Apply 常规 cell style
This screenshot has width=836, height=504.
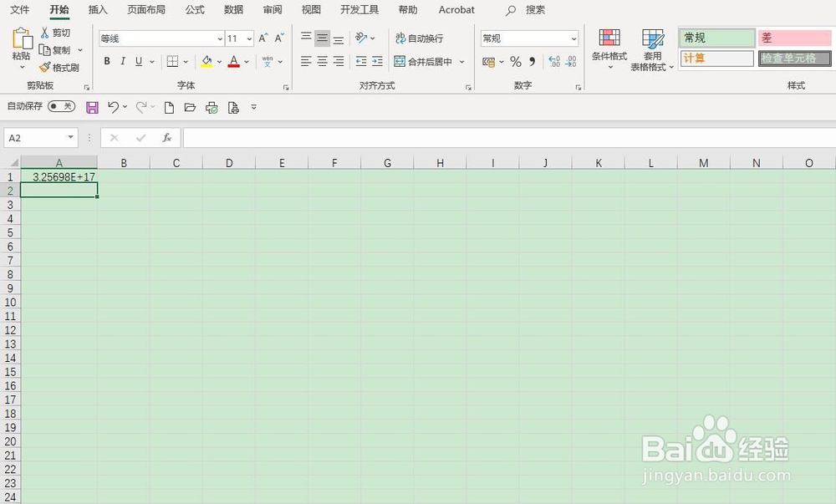(717, 38)
